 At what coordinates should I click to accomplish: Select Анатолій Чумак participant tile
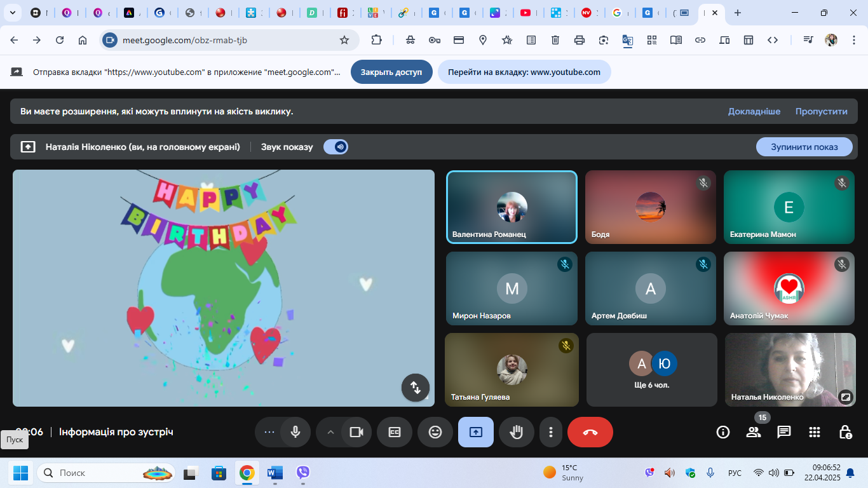[789, 288]
